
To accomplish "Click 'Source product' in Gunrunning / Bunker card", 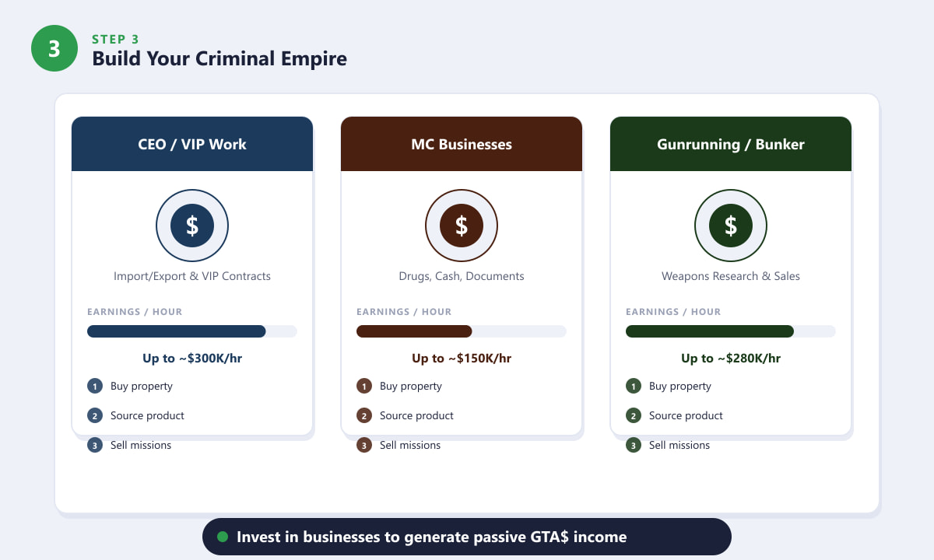I will tap(686, 416).
